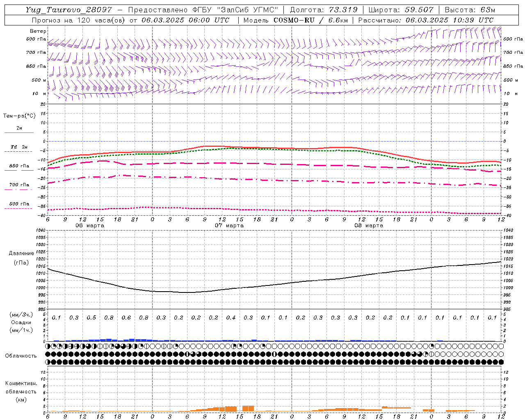Click the 700 гПа temperature legend line sample
The height and width of the screenshot is (420, 525).
point(19,189)
